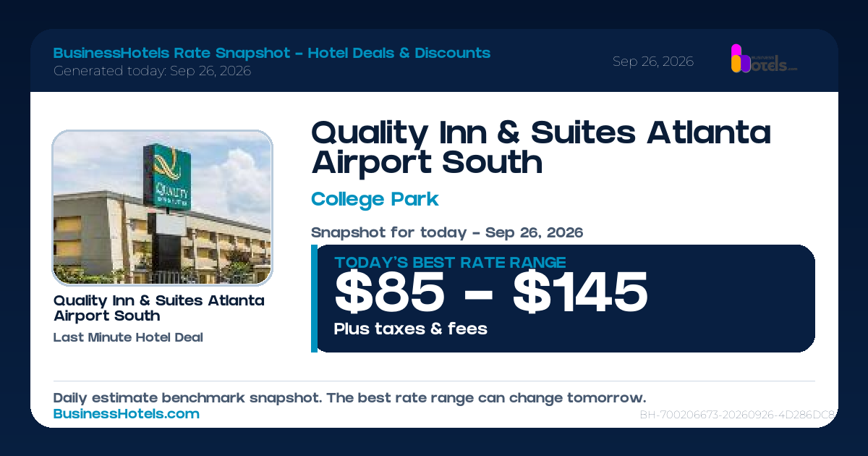This screenshot has height=456, width=868.
Task: Click the Last Minute Hotel Deal label
Action: 128,337
